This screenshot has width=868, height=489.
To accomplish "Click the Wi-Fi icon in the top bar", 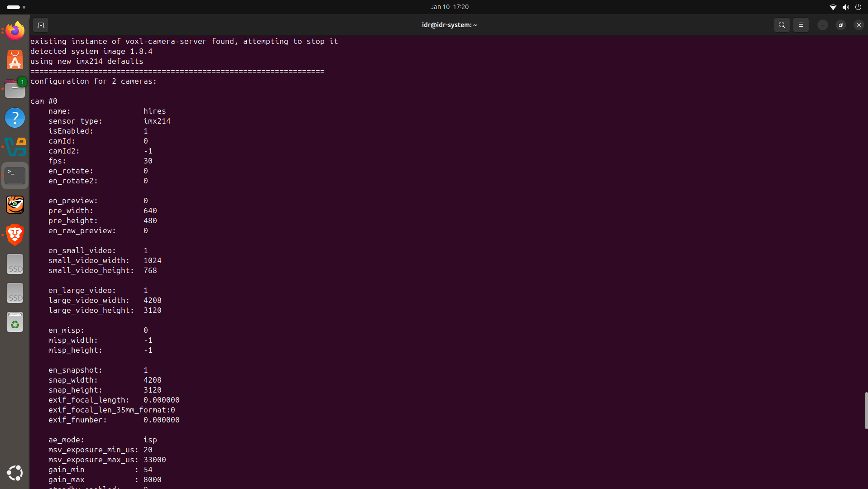I will pyautogui.click(x=833, y=7).
